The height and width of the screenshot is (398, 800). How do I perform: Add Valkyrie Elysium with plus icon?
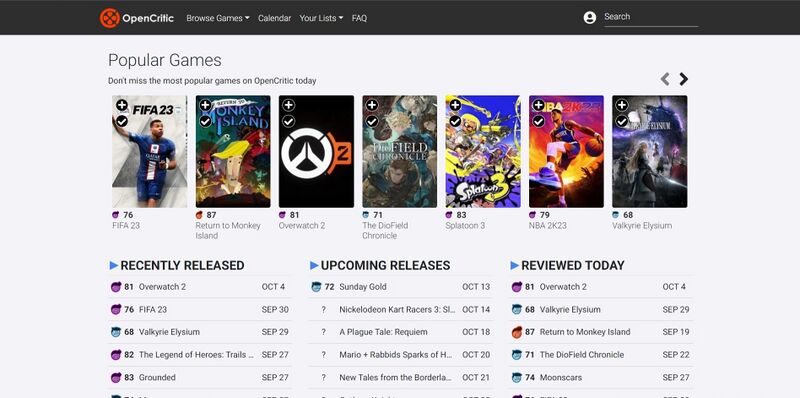pyautogui.click(x=621, y=105)
